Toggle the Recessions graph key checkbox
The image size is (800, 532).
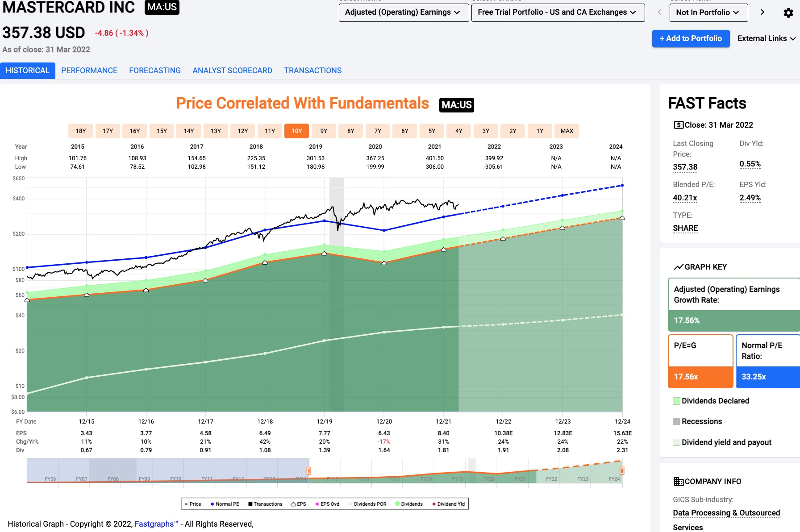coord(676,421)
